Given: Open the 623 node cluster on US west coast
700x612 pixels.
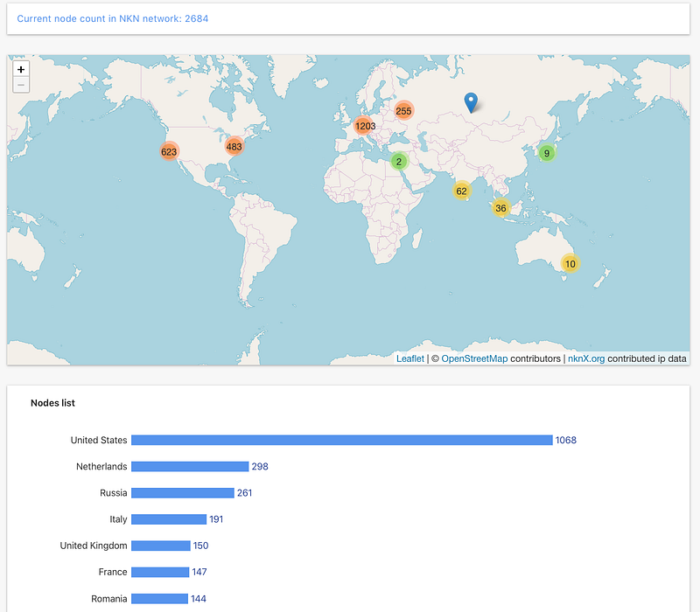Looking at the screenshot, I should [x=169, y=151].
